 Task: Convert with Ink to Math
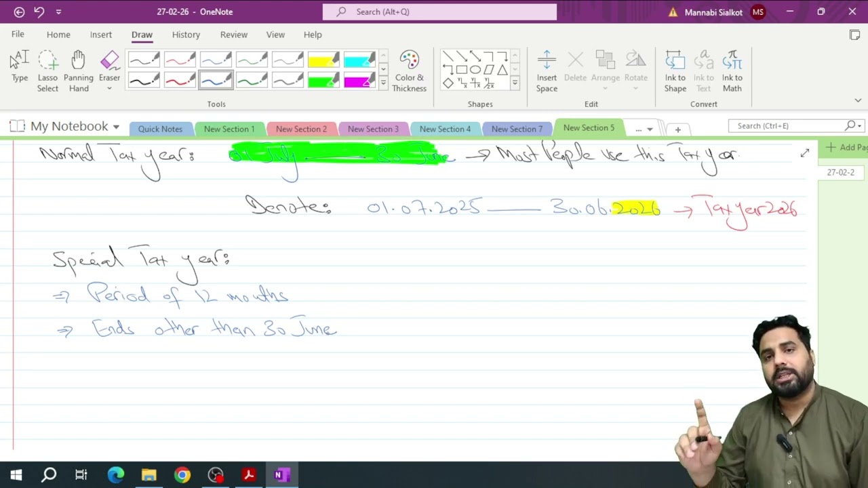tap(732, 71)
